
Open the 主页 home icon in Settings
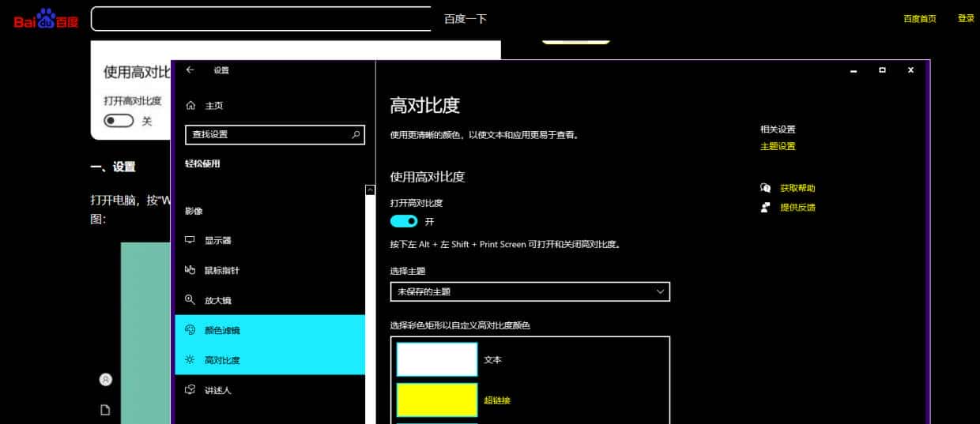pos(190,105)
